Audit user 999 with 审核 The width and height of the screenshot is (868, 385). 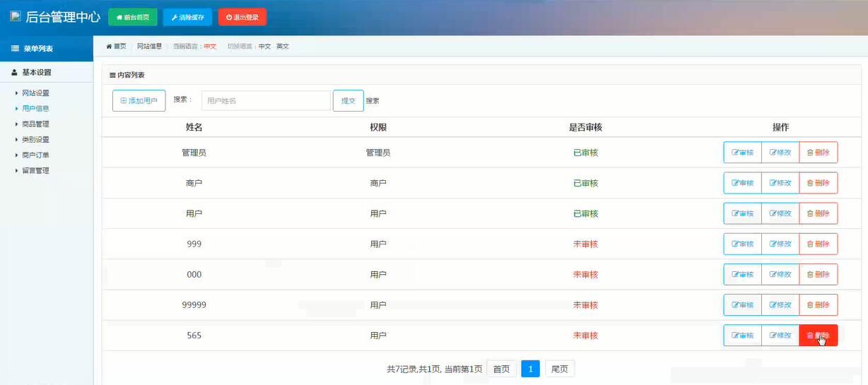(742, 244)
